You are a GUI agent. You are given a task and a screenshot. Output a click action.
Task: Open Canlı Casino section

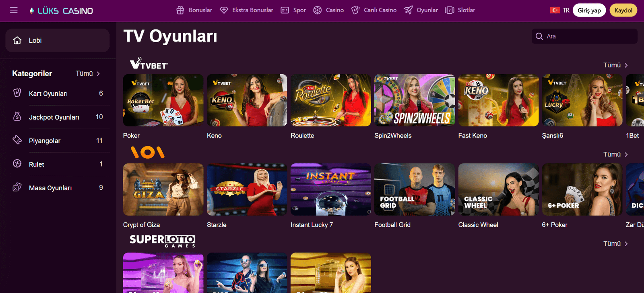(x=374, y=10)
